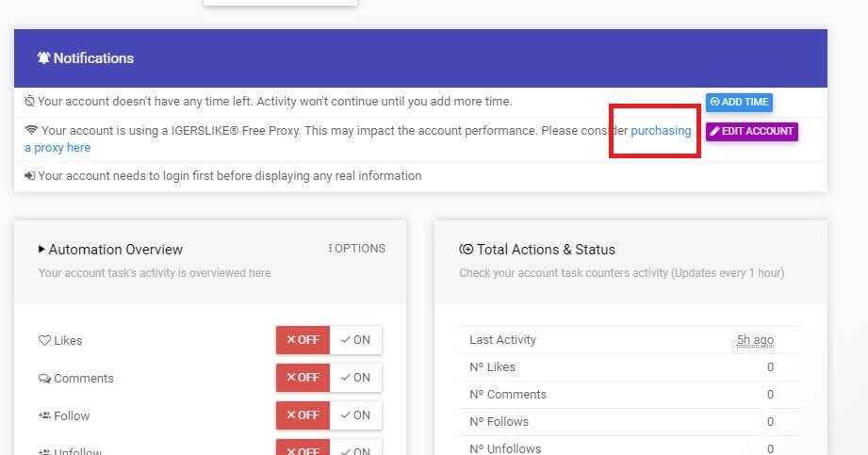Image resolution: width=868 pixels, height=455 pixels.
Task: Turn Comments automation ON
Action: 355,378
